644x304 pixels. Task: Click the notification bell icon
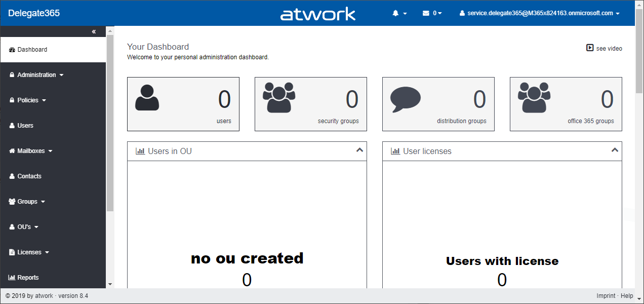(396, 13)
